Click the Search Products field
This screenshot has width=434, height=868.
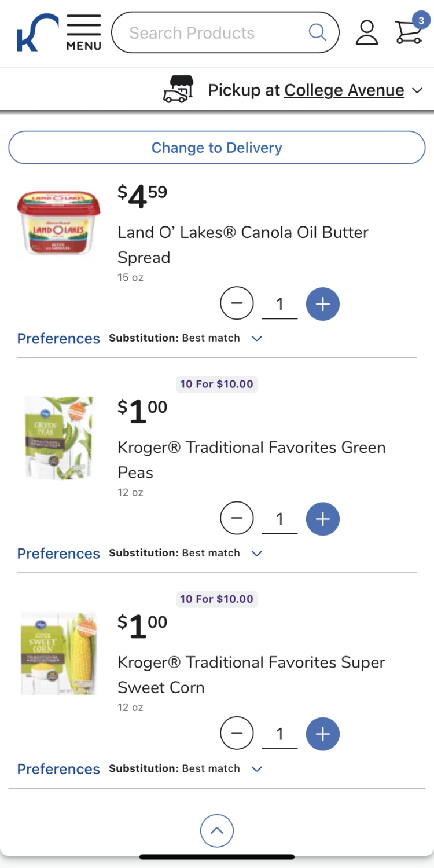click(x=214, y=32)
